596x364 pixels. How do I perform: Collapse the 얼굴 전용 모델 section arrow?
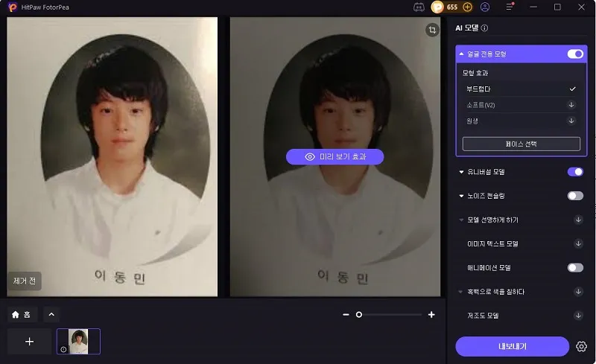pyautogui.click(x=461, y=54)
